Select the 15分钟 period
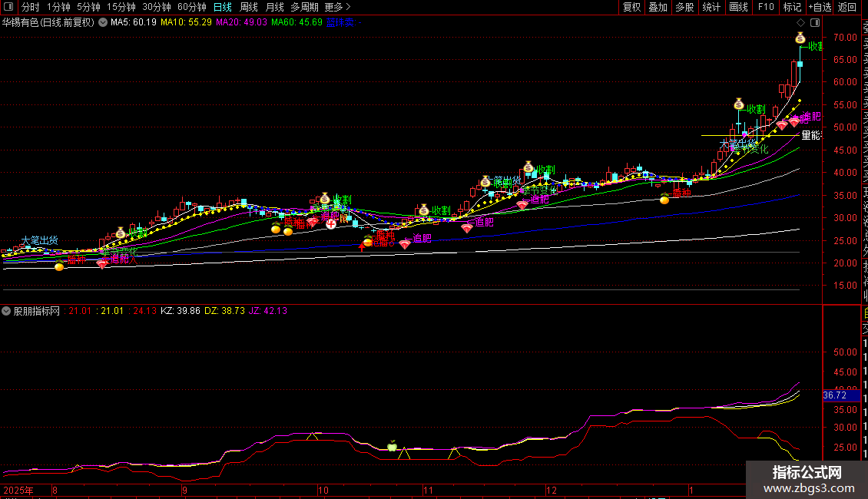The width and height of the screenshot is (868, 499). 121,7
